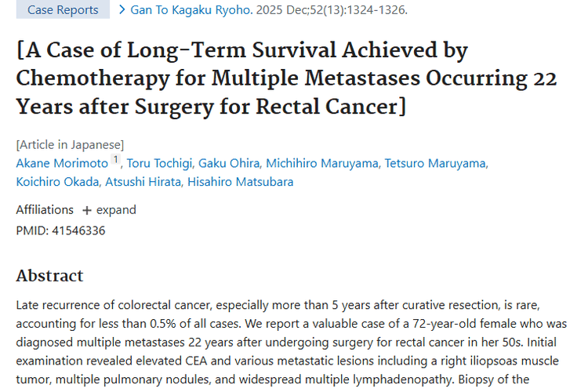Open author Michihiro Maruyama's link
This screenshot has height=392, width=588.
coord(322,163)
